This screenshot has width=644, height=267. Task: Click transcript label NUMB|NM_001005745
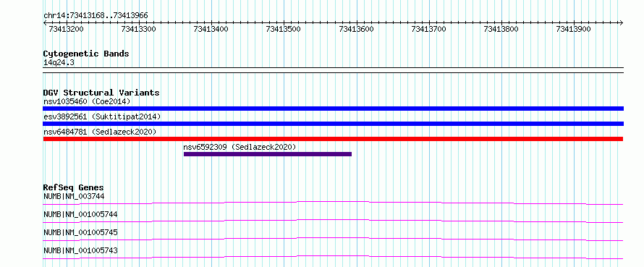tap(80, 232)
